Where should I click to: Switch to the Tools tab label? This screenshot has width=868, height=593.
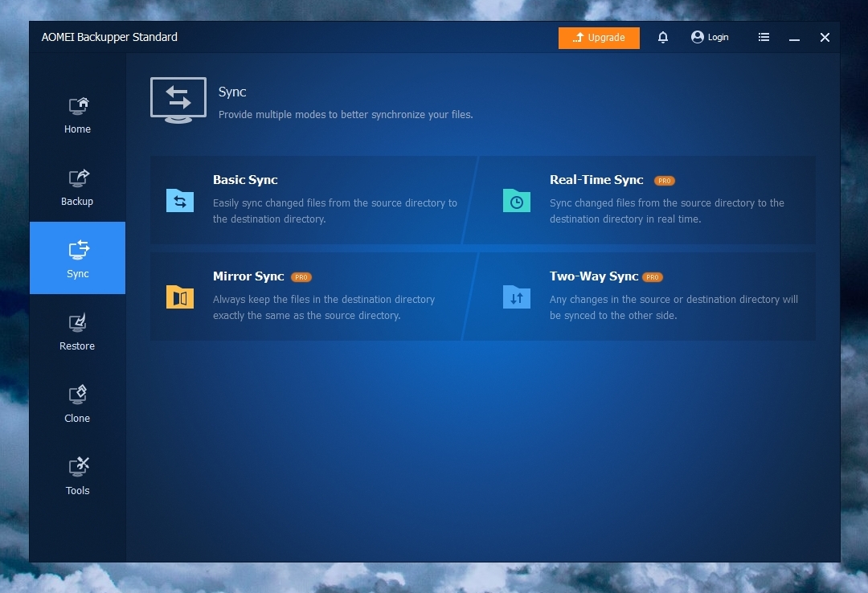(77, 491)
